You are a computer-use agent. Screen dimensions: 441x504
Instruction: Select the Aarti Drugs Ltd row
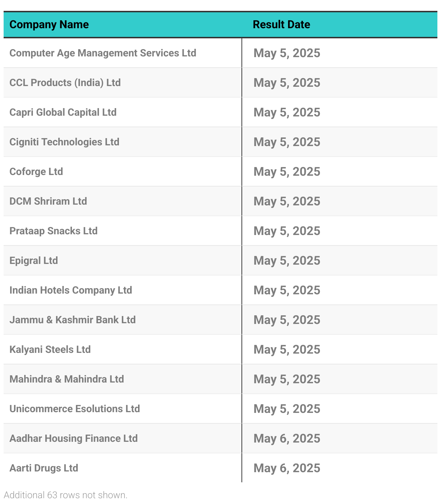220,468
